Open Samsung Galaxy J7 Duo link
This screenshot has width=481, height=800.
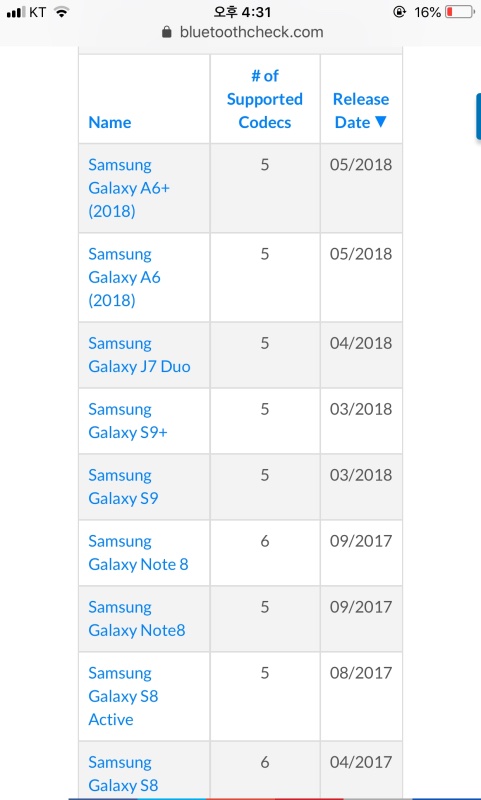pos(139,355)
